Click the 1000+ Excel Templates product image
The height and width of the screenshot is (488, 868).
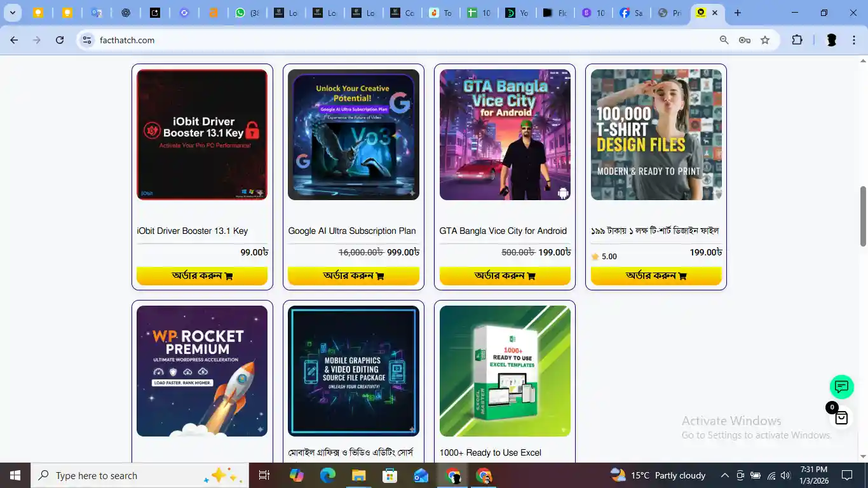click(505, 371)
